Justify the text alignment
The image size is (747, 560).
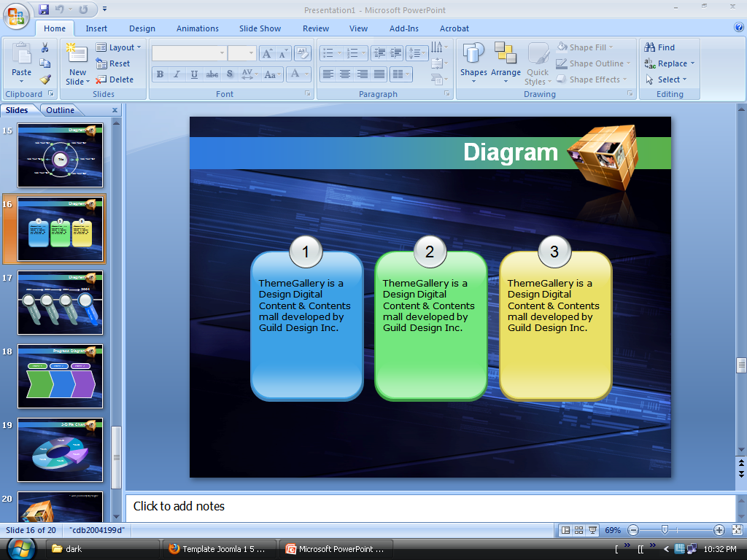pos(379,74)
